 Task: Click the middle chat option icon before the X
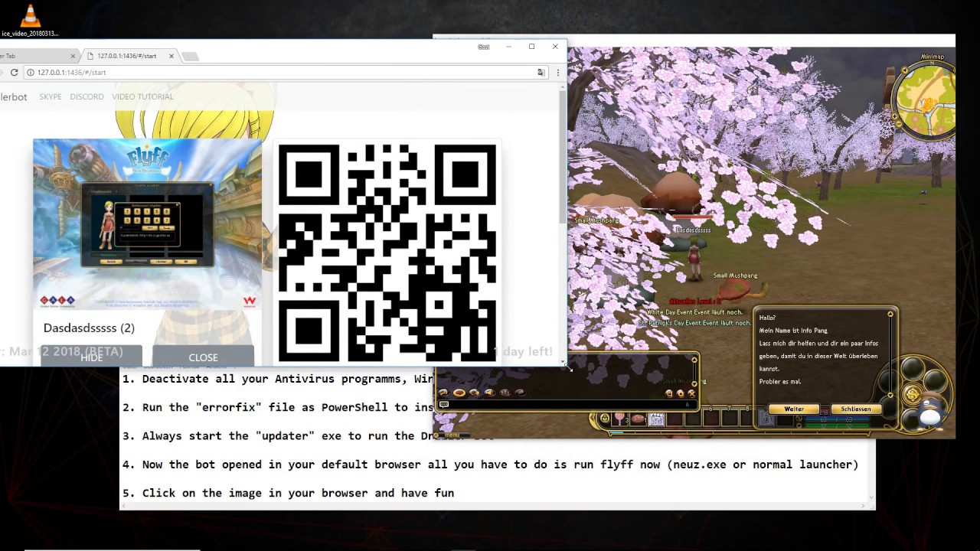pos(680,393)
